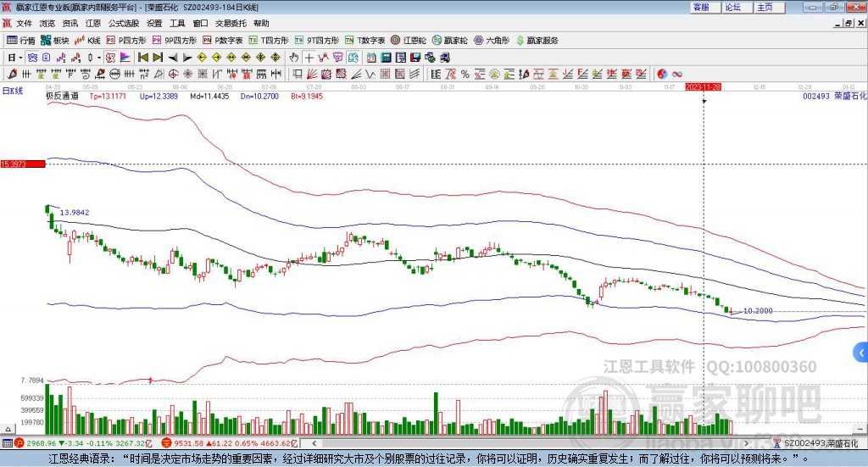Image resolution: width=868 pixels, height=467 pixels.
Task: Jump to first bar with green skip-back icon
Action: 142,58
